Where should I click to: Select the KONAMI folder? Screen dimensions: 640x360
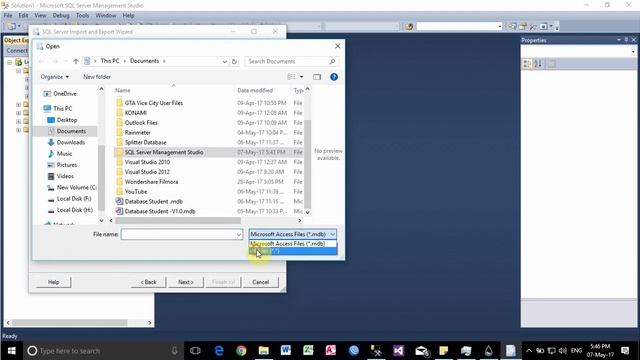[x=136, y=113]
